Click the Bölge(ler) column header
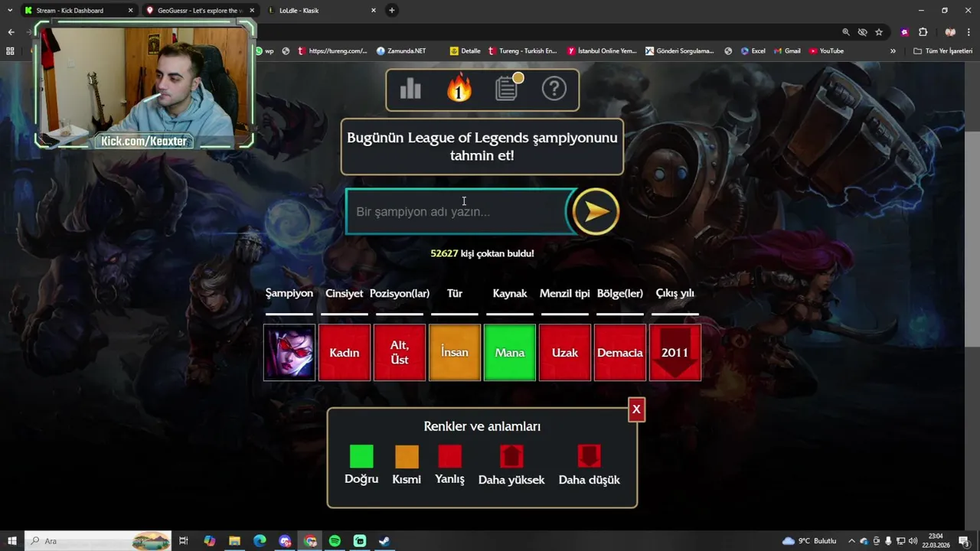This screenshot has width=980, height=551. pos(620,293)
